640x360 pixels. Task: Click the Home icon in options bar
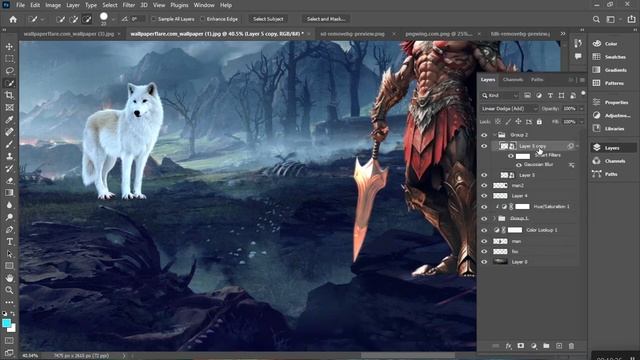(13, 19)
